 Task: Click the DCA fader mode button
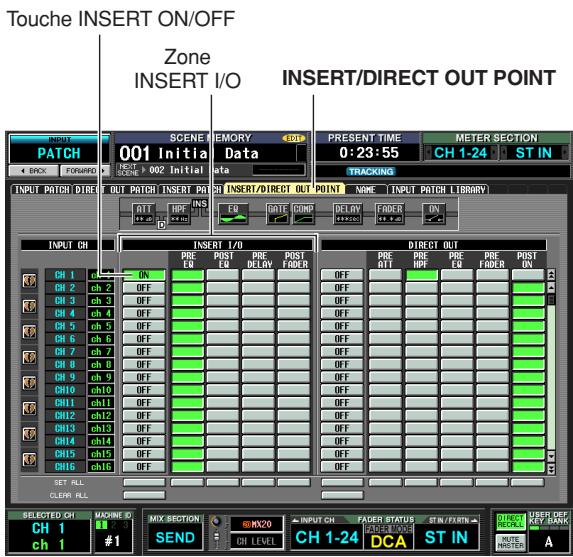(388, 541)
